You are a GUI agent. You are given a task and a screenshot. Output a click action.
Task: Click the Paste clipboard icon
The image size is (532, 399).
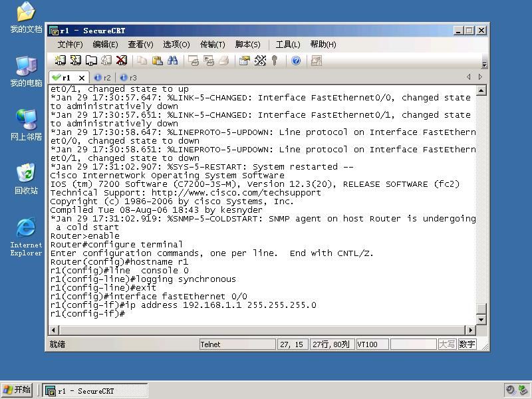click(x=157, y=61)
